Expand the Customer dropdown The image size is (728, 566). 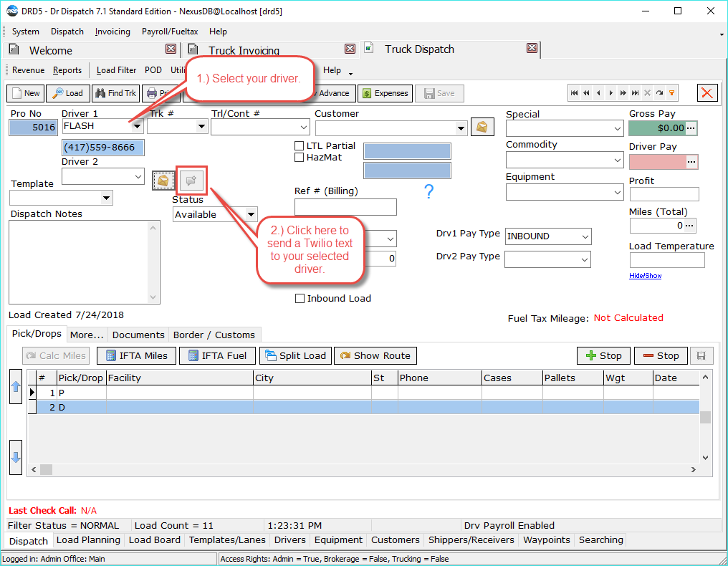(461, 128)
